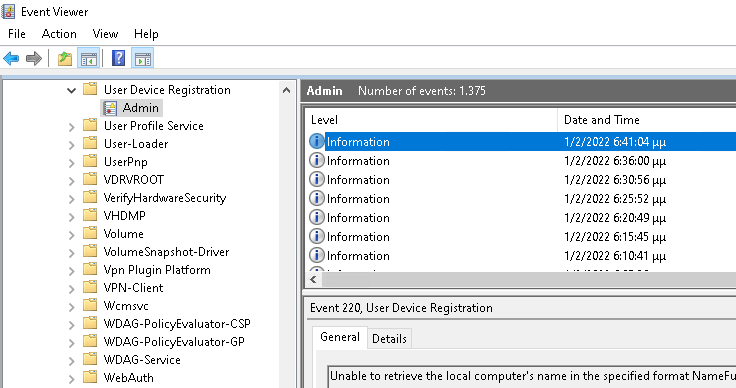Click the WebAuth folder icon
The height and width of the screenshot is (388, 736).
(x=90, y=377)
